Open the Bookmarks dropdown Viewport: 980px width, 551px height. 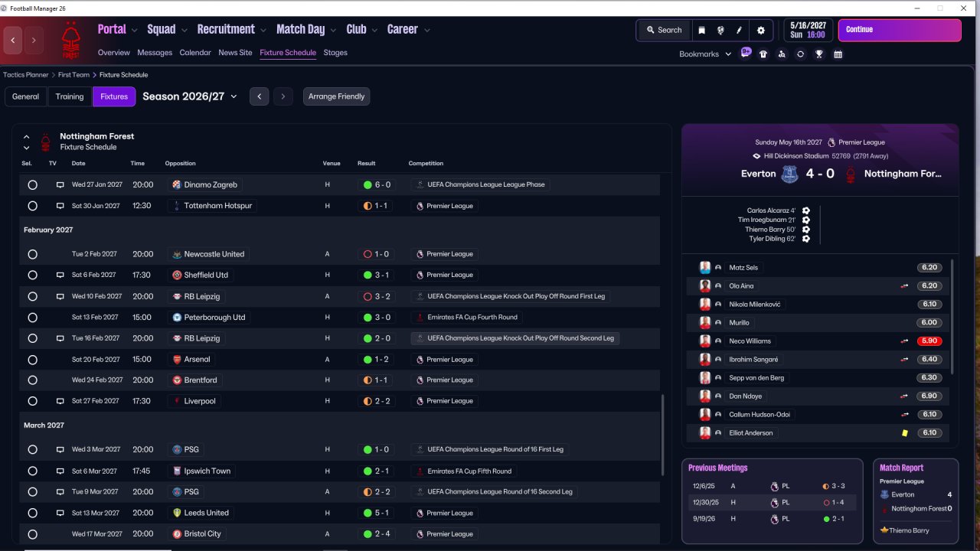pyautogui.click(x=705, y=54)
